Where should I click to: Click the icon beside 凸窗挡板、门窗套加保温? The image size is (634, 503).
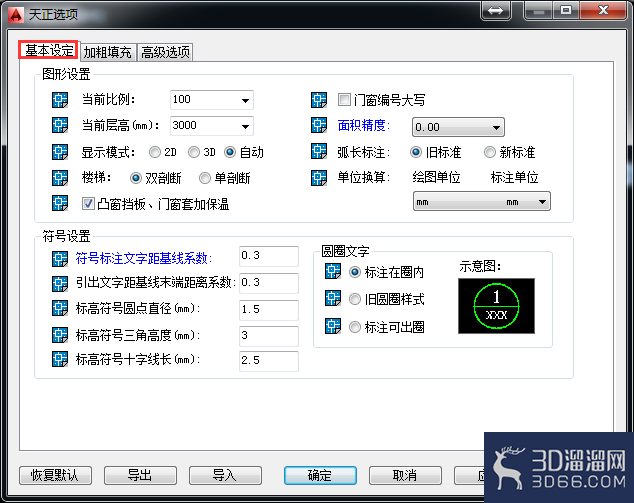point(60,203)
